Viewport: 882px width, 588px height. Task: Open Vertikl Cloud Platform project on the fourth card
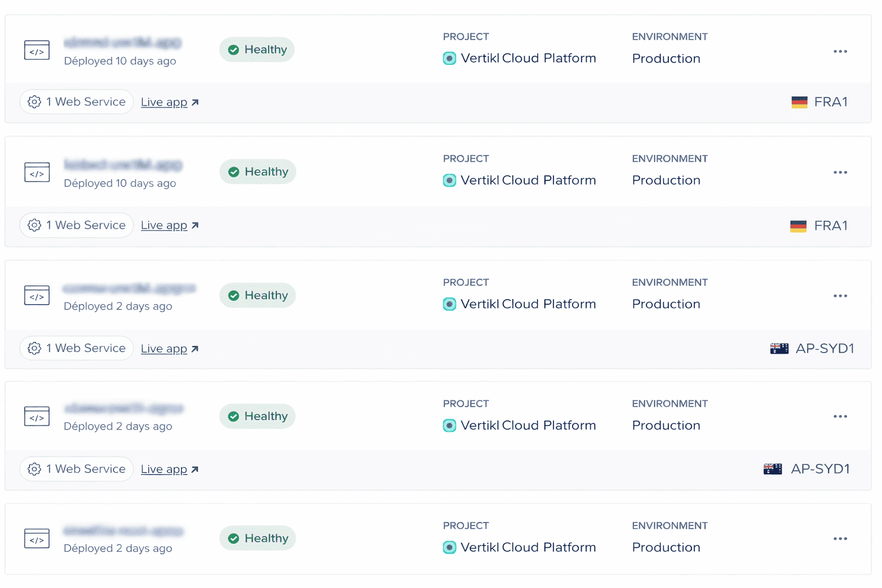pyautogui.click(x=528, y=425)
